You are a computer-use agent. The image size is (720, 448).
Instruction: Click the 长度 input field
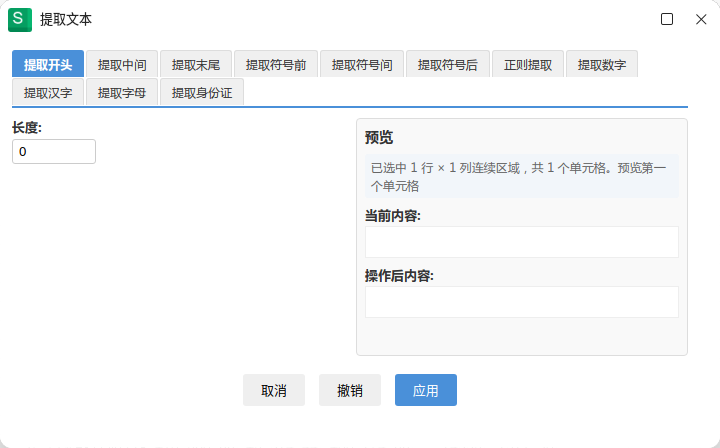point(54,151)
